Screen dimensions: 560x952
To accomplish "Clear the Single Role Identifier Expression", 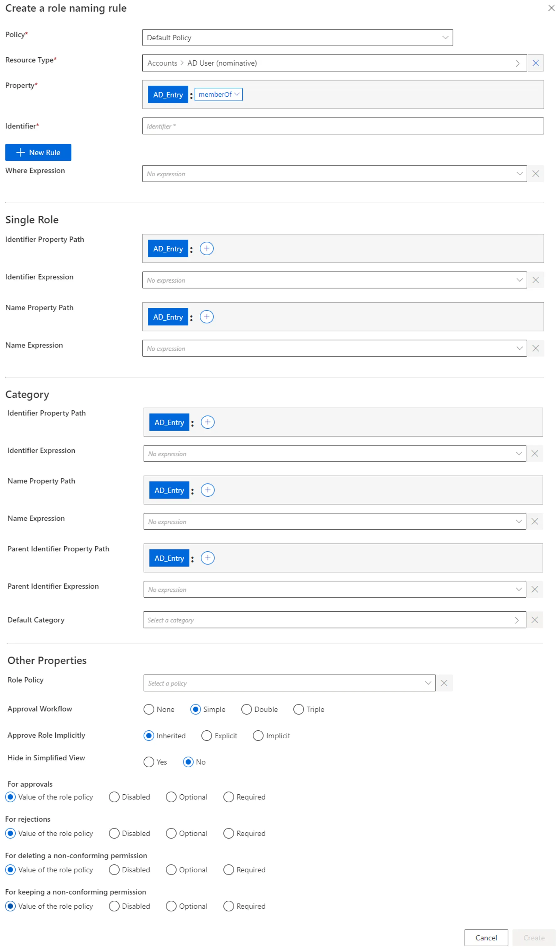I will click(x=535, y=280).
